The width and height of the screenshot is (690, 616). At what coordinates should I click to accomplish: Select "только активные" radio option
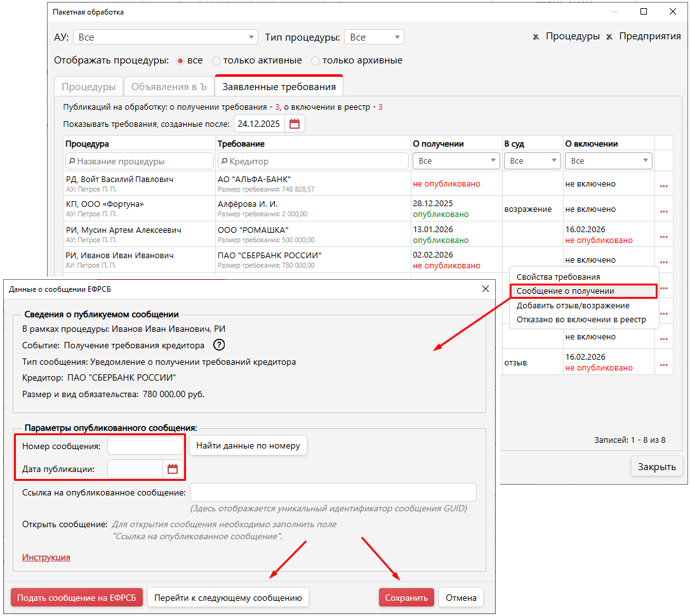coord(216,61)
